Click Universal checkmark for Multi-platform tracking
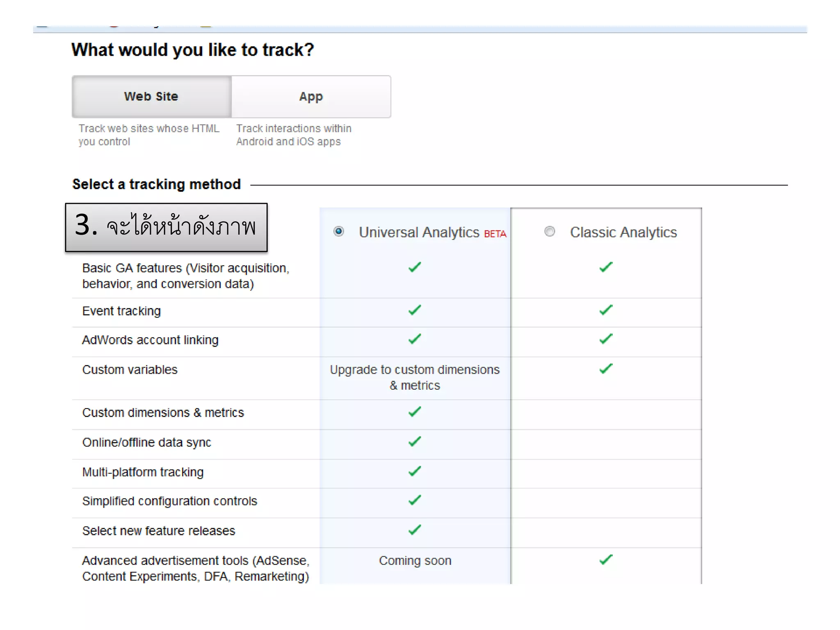Viewport: 840px width, 630px height. point(415,471)
